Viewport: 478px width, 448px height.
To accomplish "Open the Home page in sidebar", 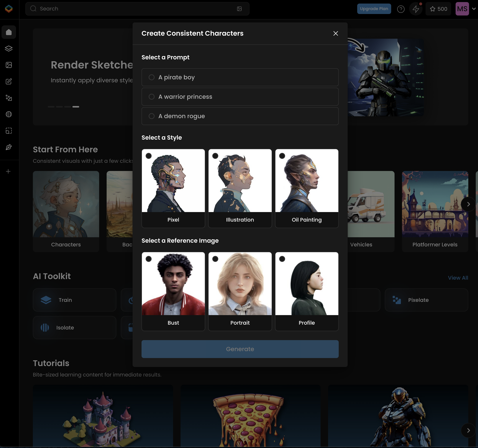I will 9,32.
